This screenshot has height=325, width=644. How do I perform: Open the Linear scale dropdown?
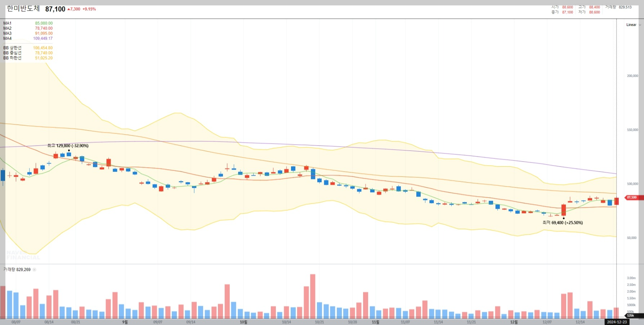tap(634, 25)
